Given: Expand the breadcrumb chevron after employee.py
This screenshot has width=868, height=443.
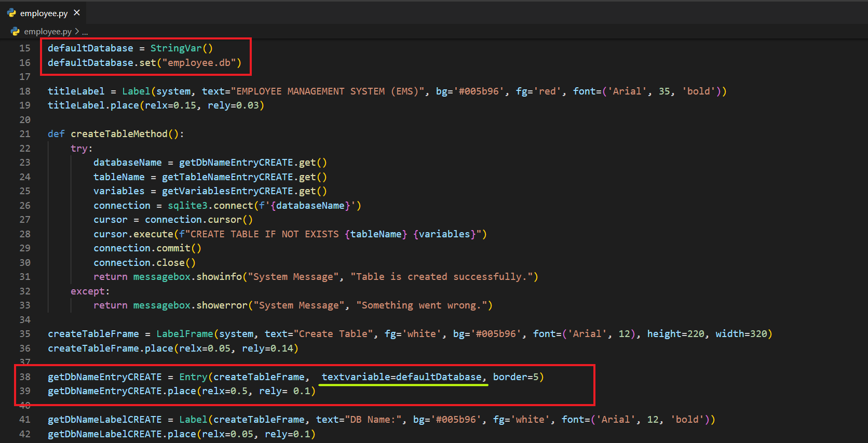Looking at the screenshot, I should click(x=77, y=32).
